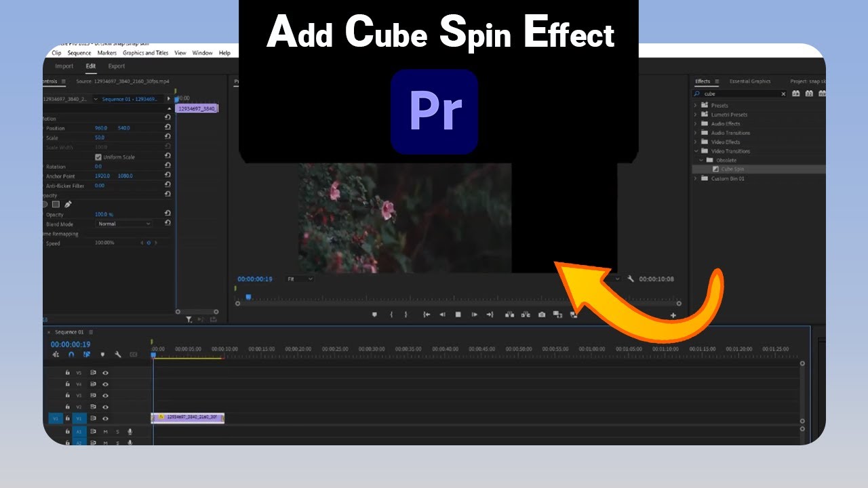The height and width of the screenshot is (488, 868).
Task: Collapse the Obsolete folder
Action: 702,160
